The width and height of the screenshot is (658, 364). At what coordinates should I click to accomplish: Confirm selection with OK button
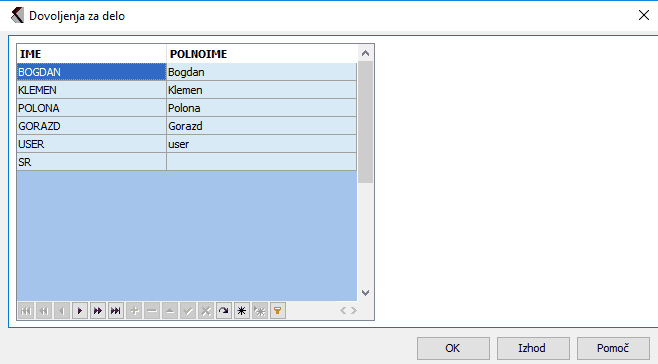453,348
